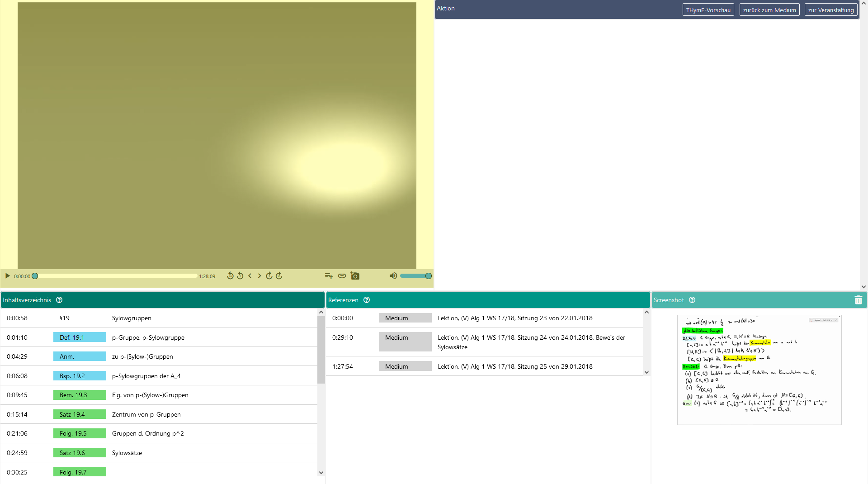
Task: Open the screenshot thumbnail of handwritten notes
Action: (759, 370)
